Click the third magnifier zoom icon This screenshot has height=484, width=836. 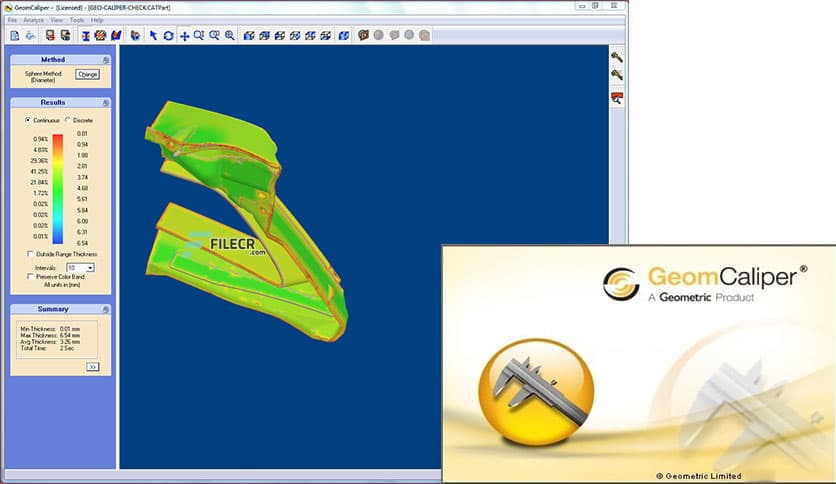tap(230, 36)
